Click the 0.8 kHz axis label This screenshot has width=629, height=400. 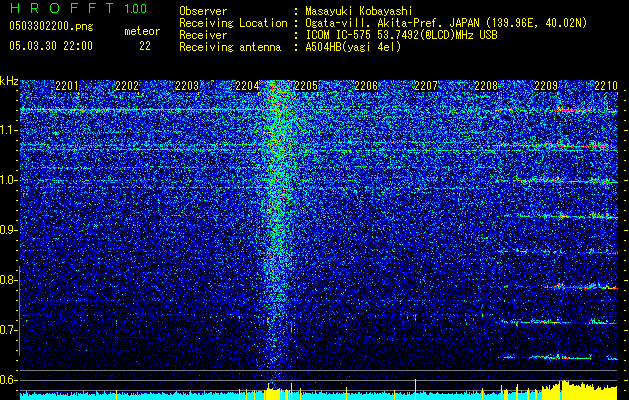pyautogui.click(x=9, y=280)
